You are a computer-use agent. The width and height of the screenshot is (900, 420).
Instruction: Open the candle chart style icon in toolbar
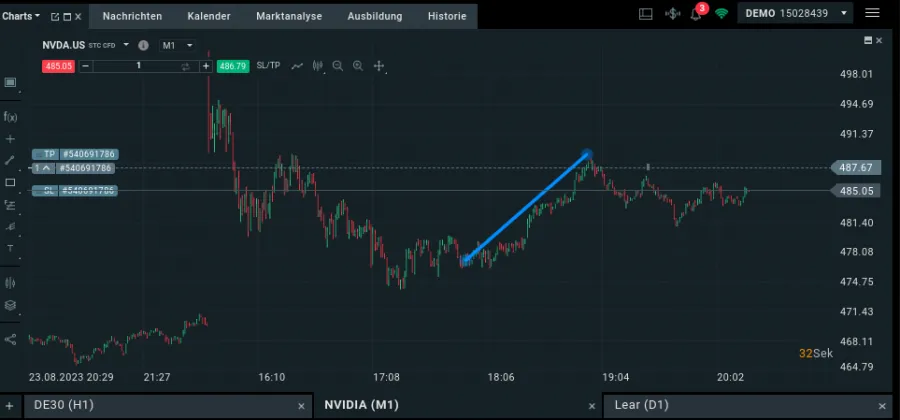(318, 66)
